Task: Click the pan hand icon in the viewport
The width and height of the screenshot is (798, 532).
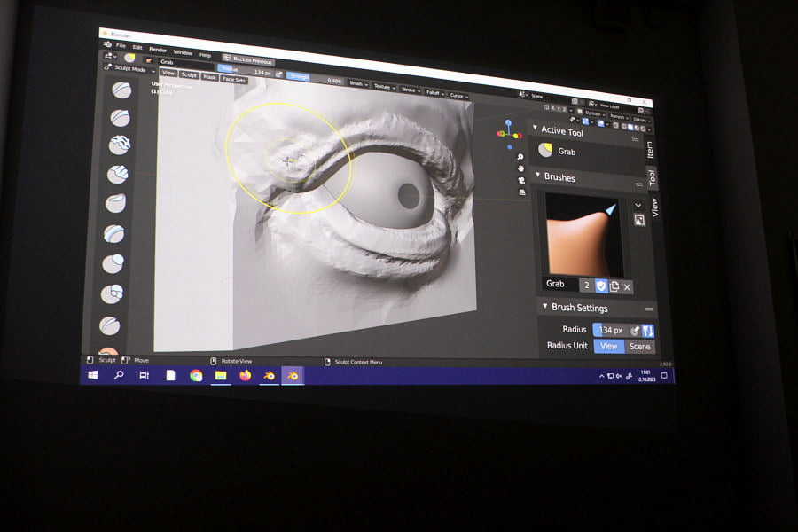Action: pyautogui.click(x=520, y=168)
